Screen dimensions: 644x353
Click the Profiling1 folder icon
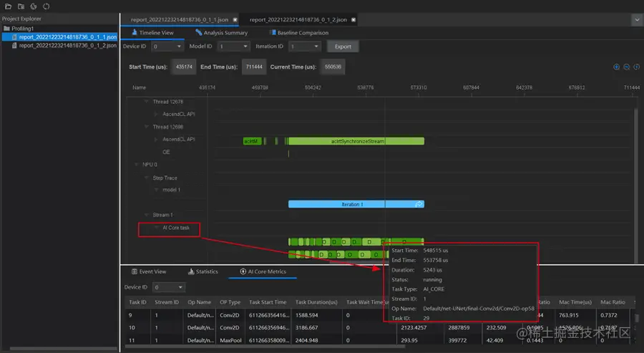[x=6, y=29]
